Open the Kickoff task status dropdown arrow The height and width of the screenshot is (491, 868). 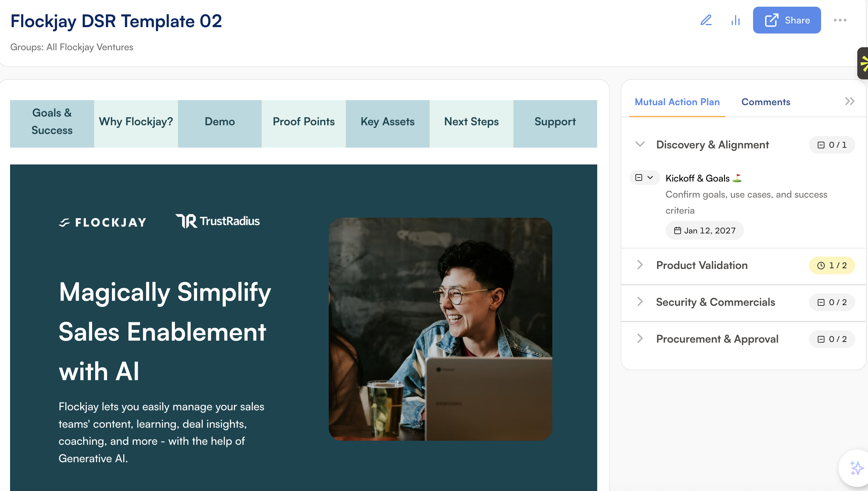[x=650, y=178]
